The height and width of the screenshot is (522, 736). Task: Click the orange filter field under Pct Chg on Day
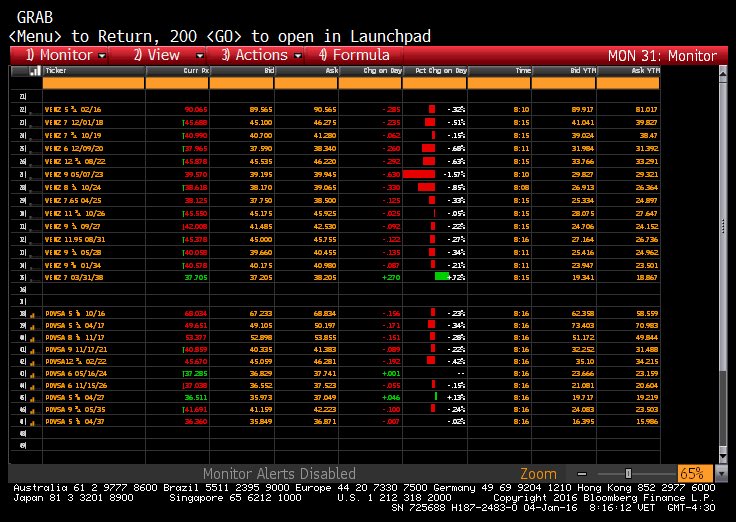[435, 83]
